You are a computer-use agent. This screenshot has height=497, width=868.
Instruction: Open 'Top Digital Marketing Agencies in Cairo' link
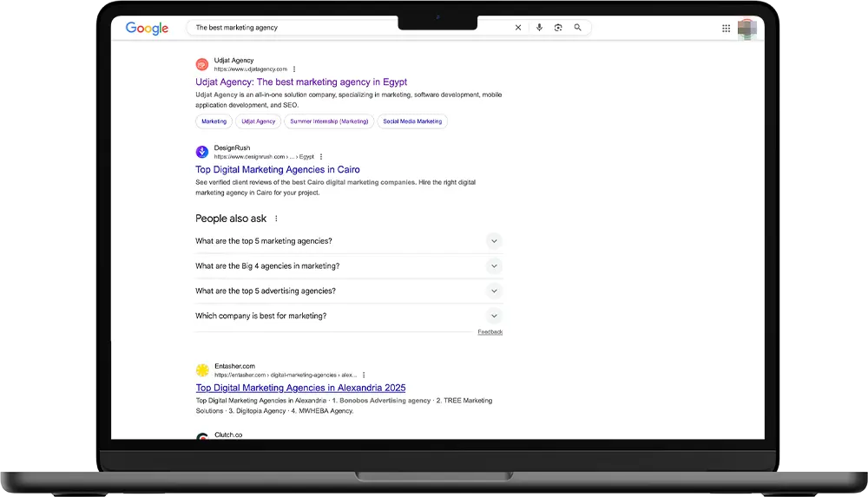tap(278, 169)
